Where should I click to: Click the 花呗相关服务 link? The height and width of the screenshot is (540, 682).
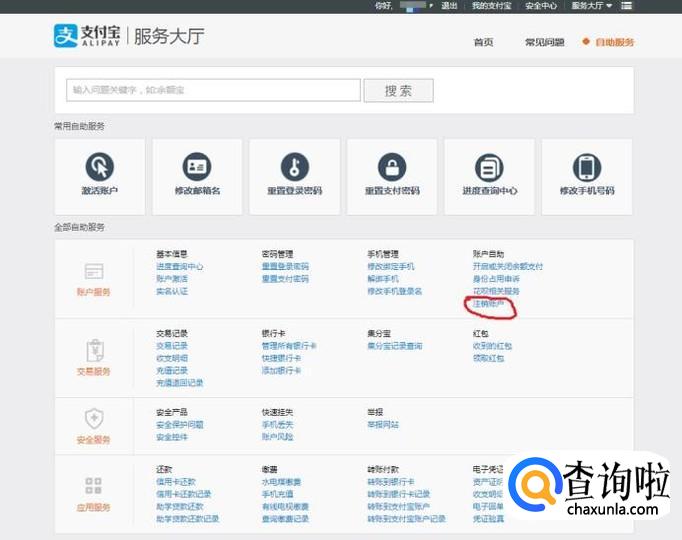click(x=496, y=291)
